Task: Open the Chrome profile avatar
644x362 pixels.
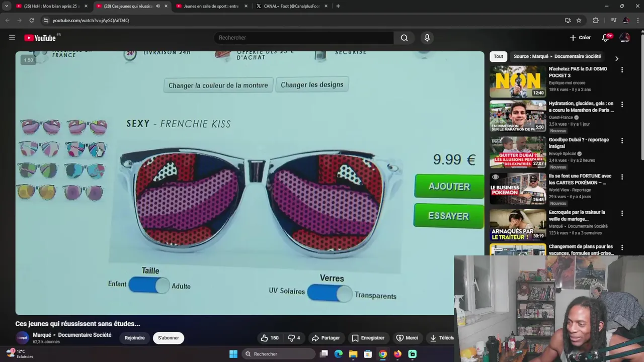Action: (626, 20)
